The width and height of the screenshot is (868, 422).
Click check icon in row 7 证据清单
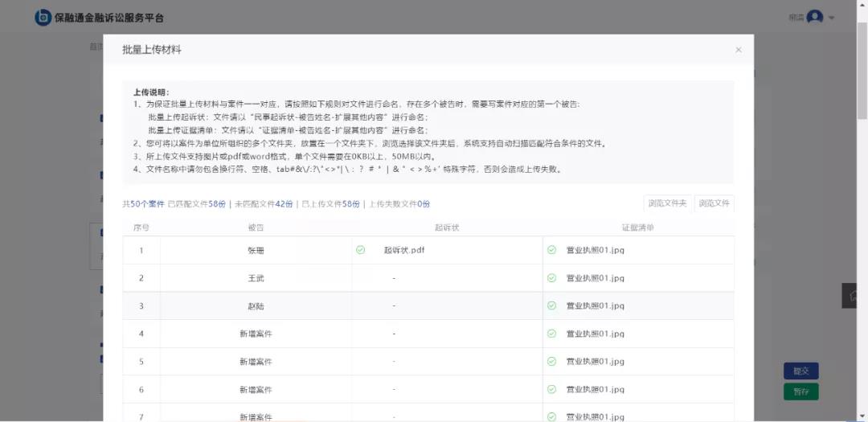tap(551, 417)
